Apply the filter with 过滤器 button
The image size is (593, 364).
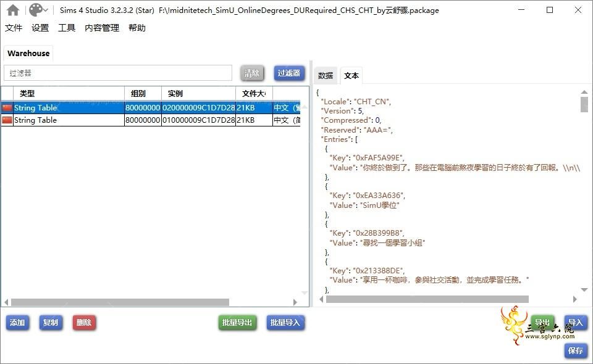pos(289,73)
